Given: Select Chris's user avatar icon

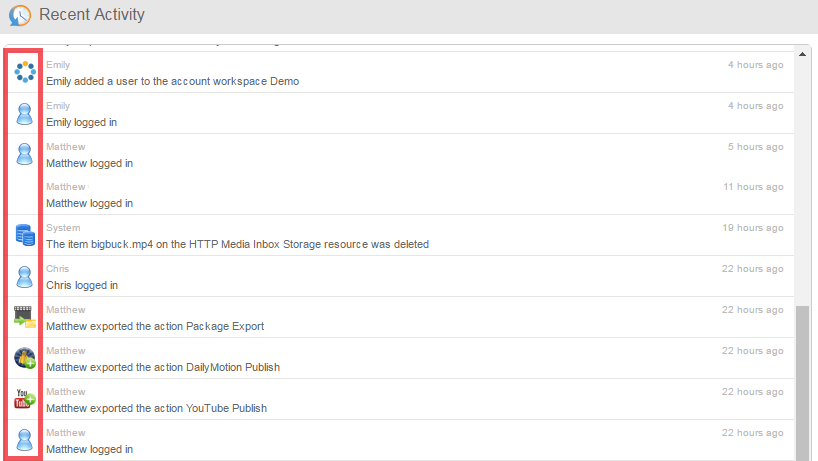Looking at the screenshot, I should tap(25, 277).
